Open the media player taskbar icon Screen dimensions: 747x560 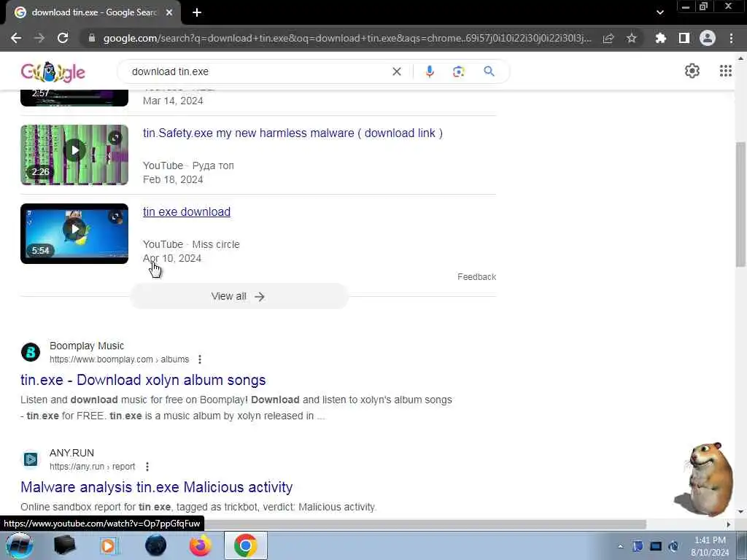[108, 545]
